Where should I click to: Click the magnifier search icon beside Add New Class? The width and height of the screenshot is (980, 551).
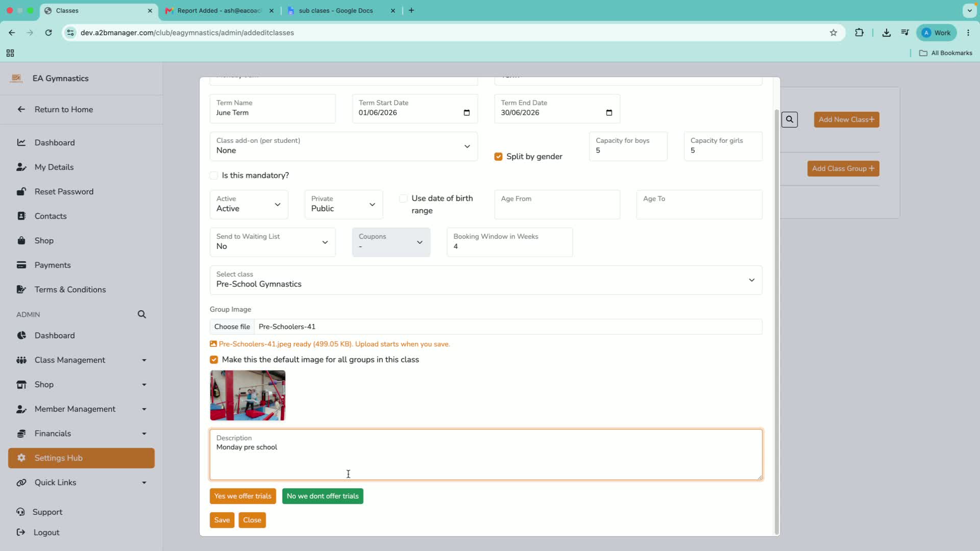click(x=790, y=119)
